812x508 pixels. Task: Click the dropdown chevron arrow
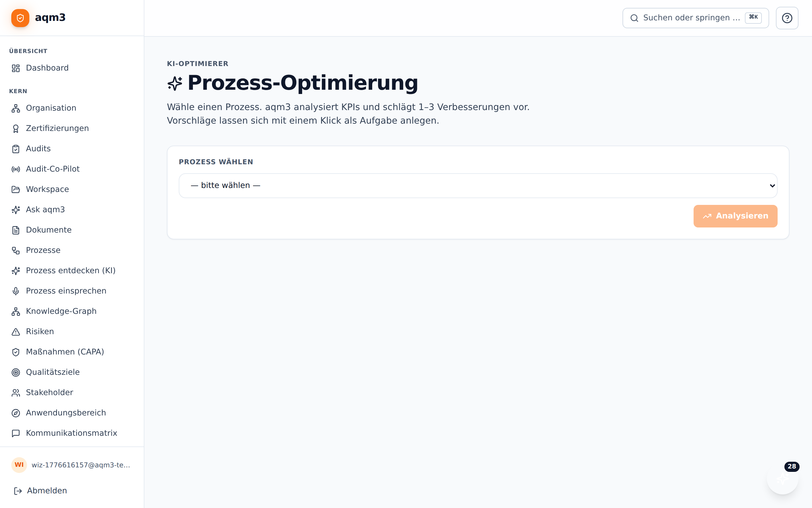click(x=772, y=186)
